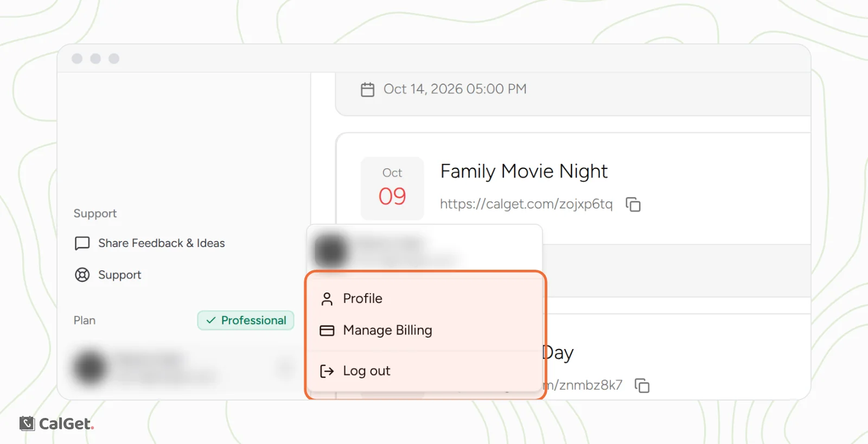Open Share Feedback & Ideas

(x=150, y=243)
